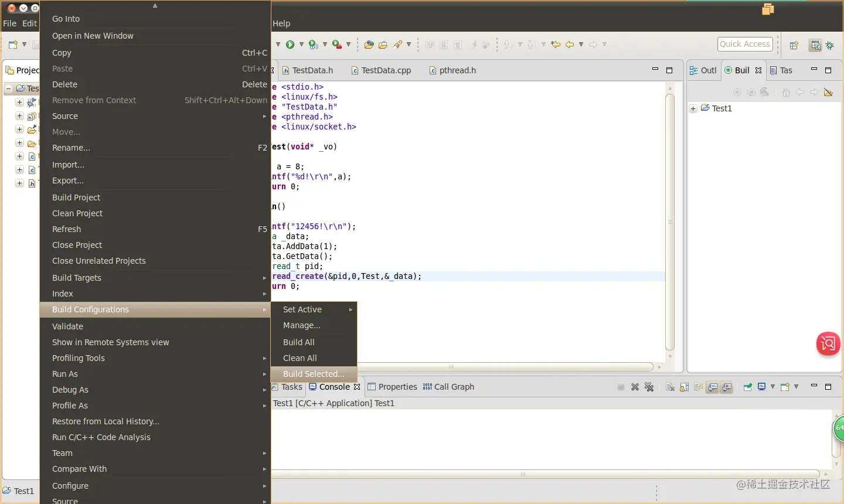Click the New wizard icon in toolbar

pos(13,45)
